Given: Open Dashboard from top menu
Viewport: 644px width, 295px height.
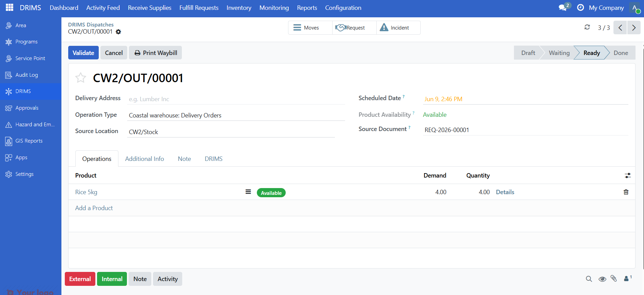Looking at the screenshot, I should (x=64, y=7).
